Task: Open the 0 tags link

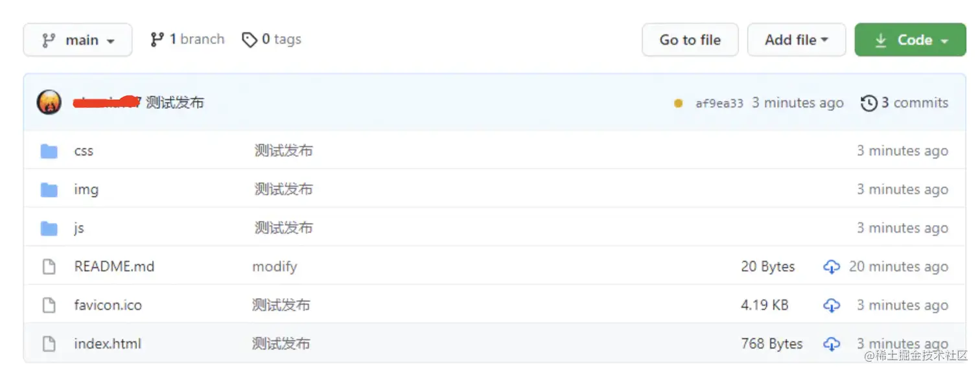Action: [x=272, y=40]
